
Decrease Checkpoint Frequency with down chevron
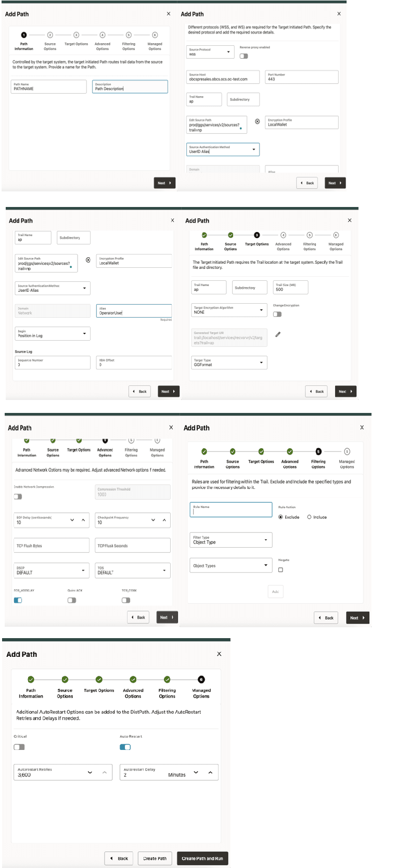click(154, 520)
